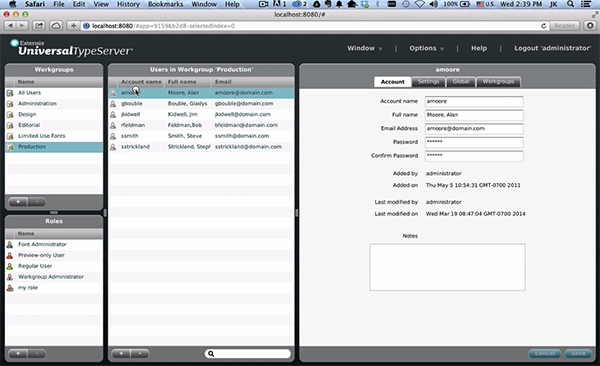Screen dimensions: 600x366
Task: Add a new role with plus button
Action: [18, 354]
